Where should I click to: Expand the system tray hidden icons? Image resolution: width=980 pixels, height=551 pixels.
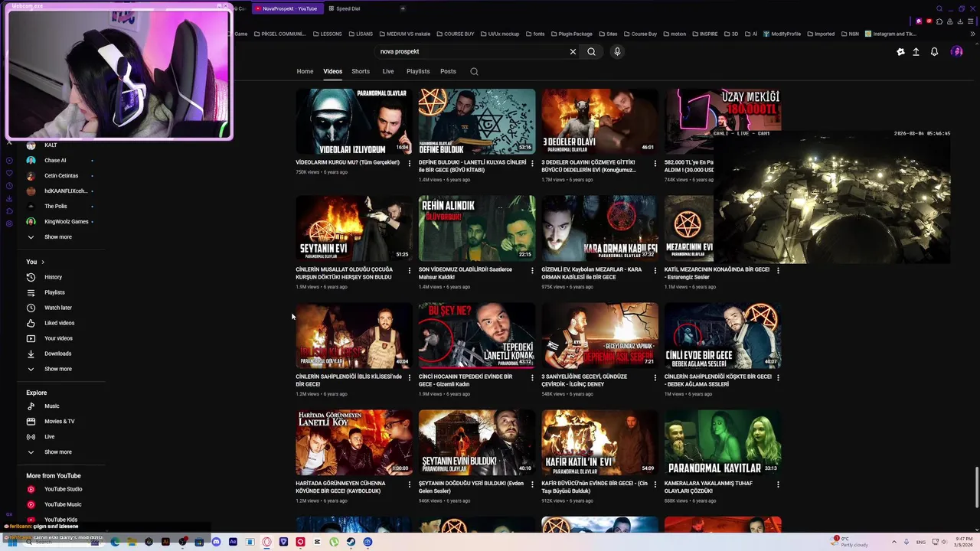click(x=893, y=542)
